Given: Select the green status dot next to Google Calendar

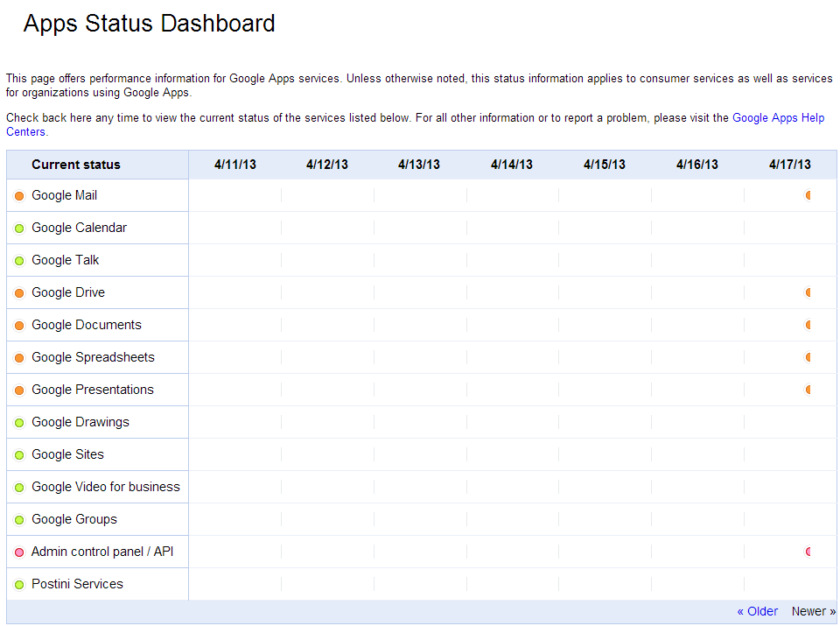Looking at the screenshot, I should click(x=18, y=228).
